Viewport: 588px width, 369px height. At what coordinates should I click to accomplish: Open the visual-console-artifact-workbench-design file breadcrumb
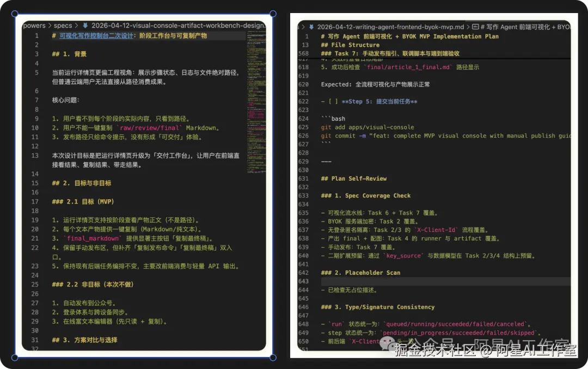pyautogui.click(x=179, y=26)
